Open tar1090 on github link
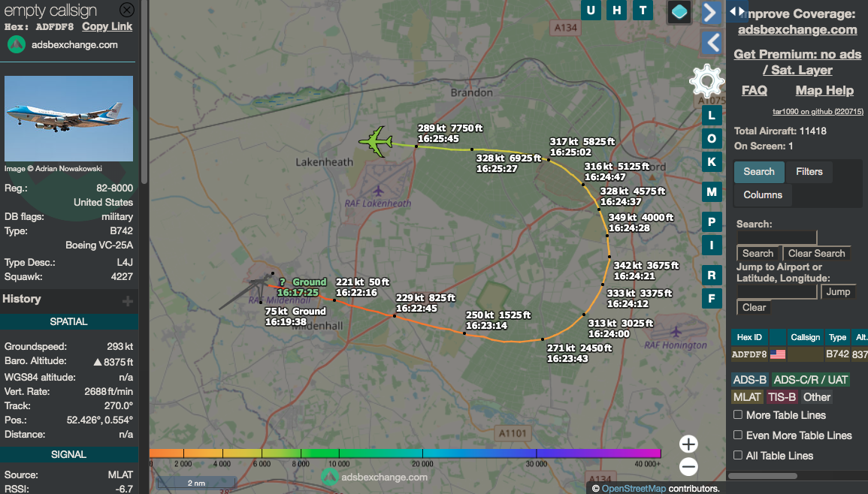The image size is (868, 494). [818, 112]
